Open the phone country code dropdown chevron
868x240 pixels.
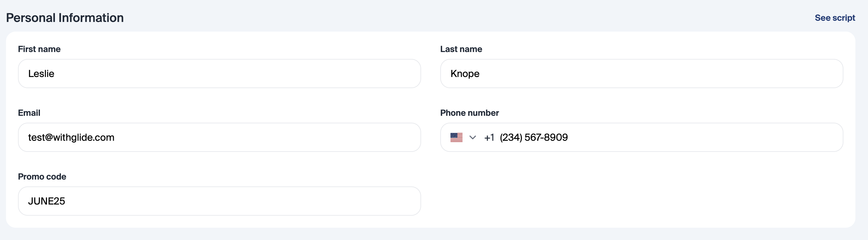[x=472, y=137]
